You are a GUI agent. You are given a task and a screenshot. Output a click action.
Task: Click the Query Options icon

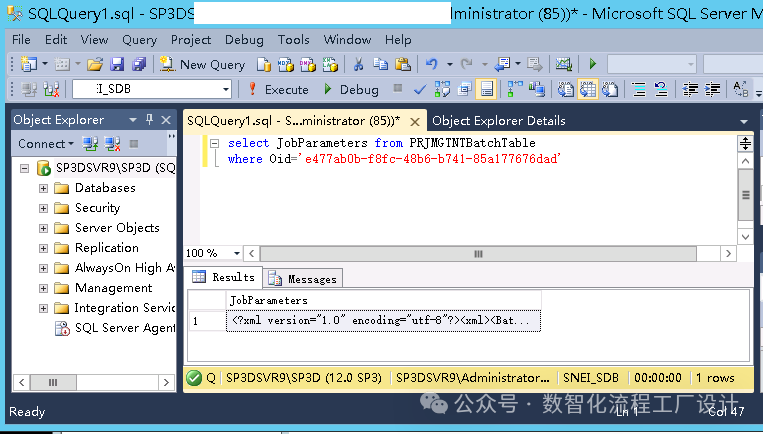(x=464, y=90)
